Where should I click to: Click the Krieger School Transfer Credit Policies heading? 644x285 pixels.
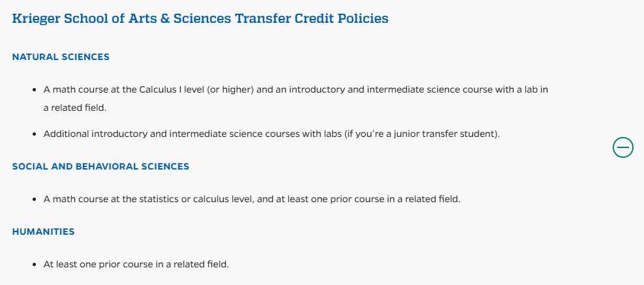(200, 18)
